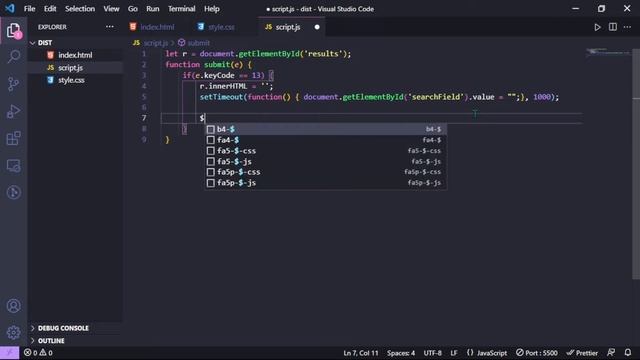Open the Go menu

pyautogui.click(x=133, y=9)
